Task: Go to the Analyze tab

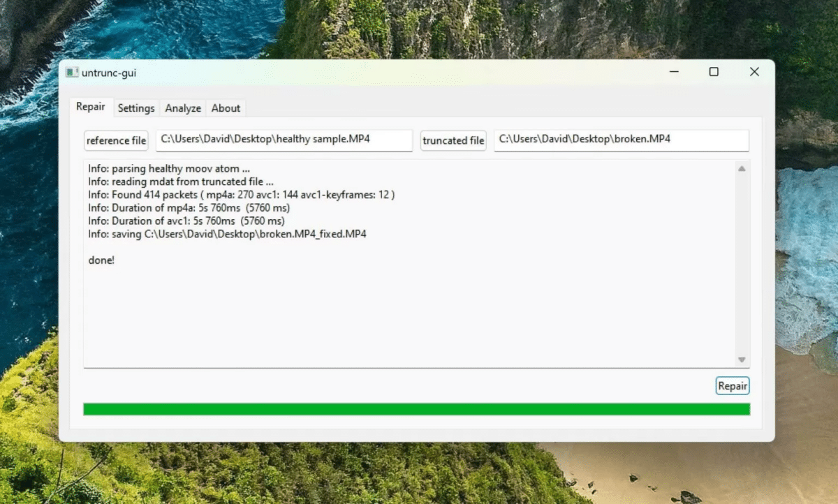Action: point(183,108)
